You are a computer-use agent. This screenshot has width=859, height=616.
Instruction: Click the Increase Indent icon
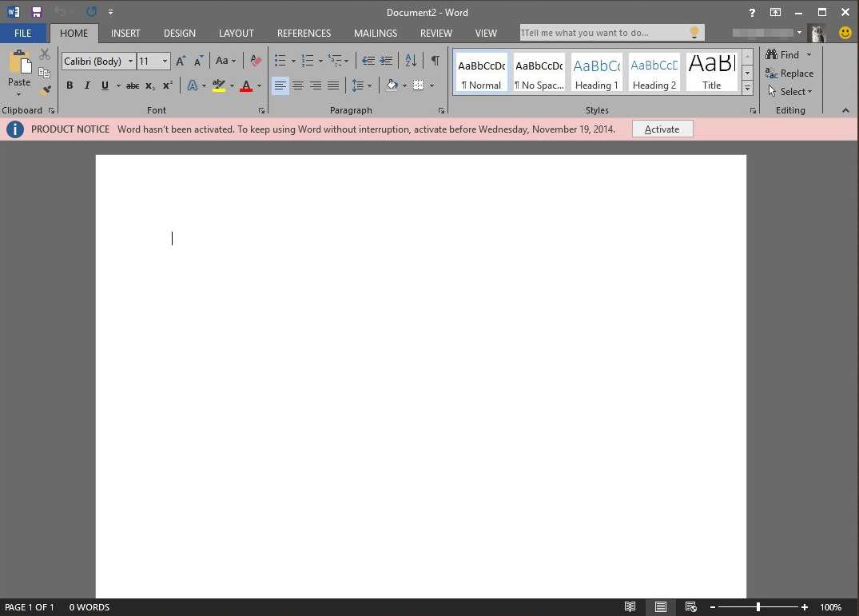tap(387, 61)
